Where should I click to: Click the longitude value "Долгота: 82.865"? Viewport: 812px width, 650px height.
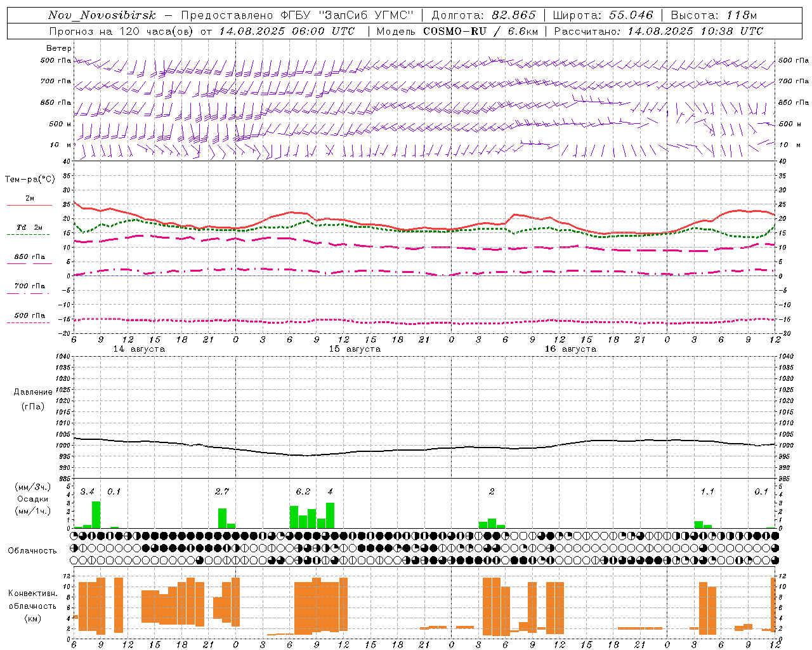click(x=483, y=15)
